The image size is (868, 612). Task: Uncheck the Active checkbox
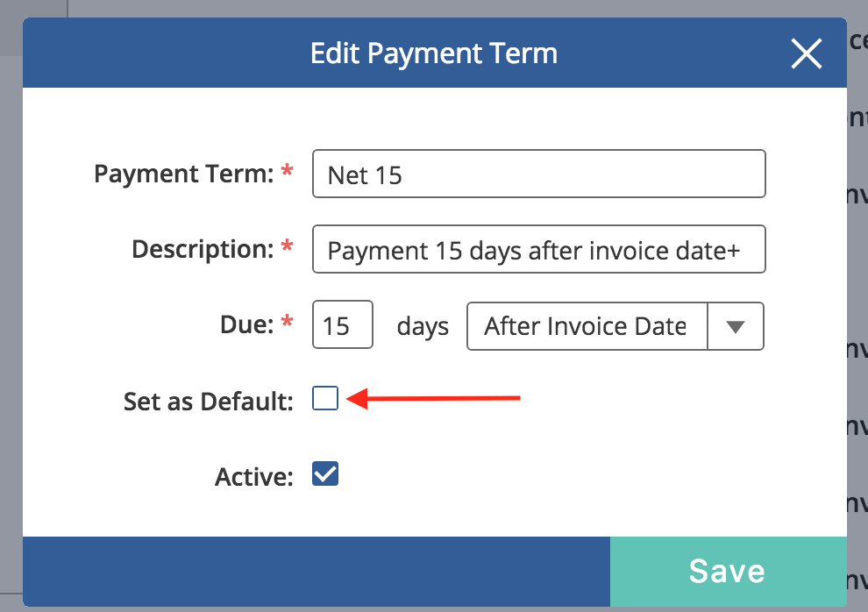click(x=325, y=475)
